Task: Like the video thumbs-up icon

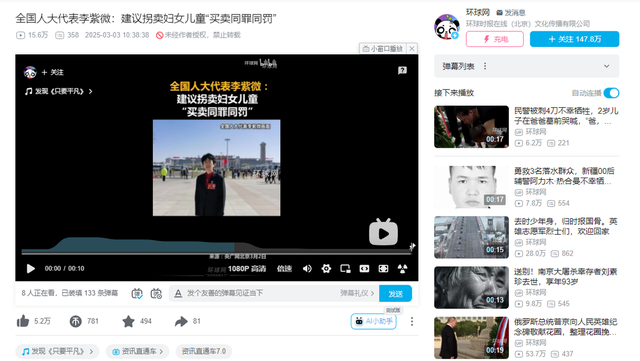Action: 23,321
